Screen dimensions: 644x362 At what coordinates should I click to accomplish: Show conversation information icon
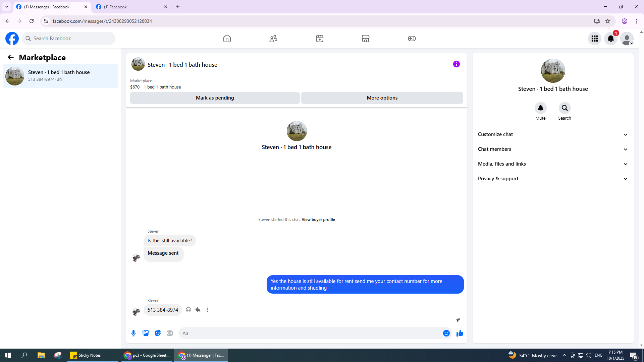point(457,64)
